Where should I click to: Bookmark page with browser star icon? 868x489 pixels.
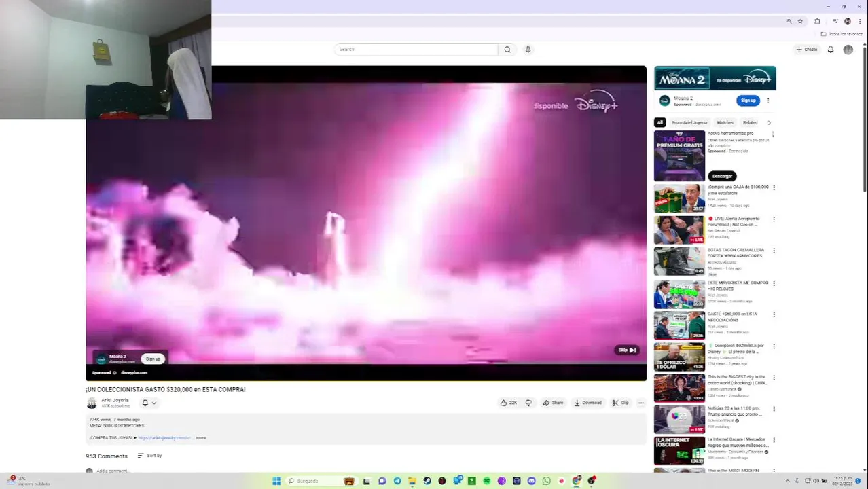pyautogui.click(x=800, y=21)
